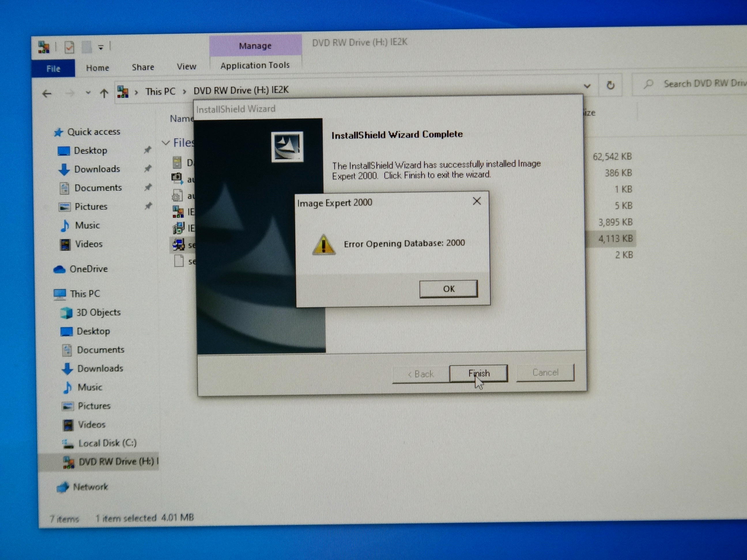Click the pin icon next to Documents
Viewport: 747px width, 560px height.
coord(148,187)
